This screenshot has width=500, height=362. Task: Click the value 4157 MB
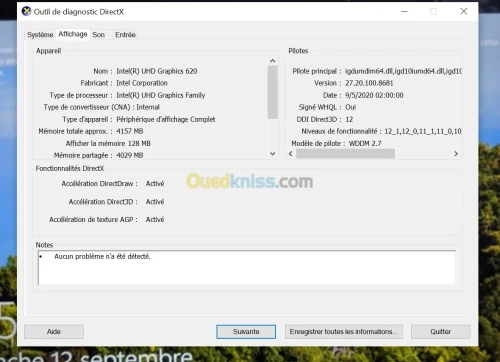tap(129, 131)
